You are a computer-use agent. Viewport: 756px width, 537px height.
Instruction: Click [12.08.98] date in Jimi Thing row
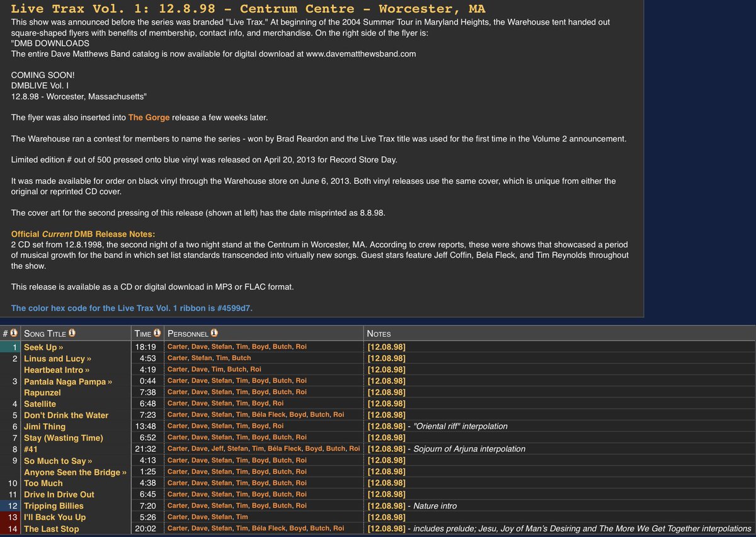pyautogui.click(x=386, y=426)
